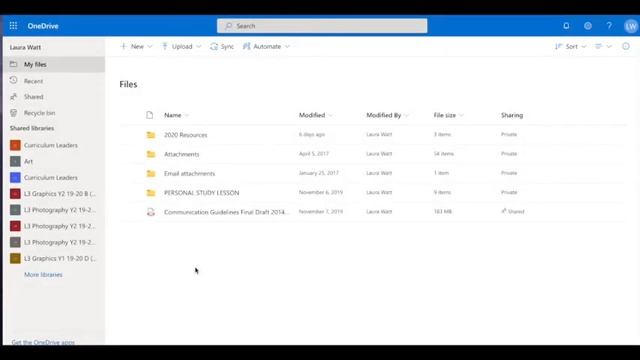Click Private status of 2020 Resources
This screenshot has height=360, width=640.
click(509, 134)
